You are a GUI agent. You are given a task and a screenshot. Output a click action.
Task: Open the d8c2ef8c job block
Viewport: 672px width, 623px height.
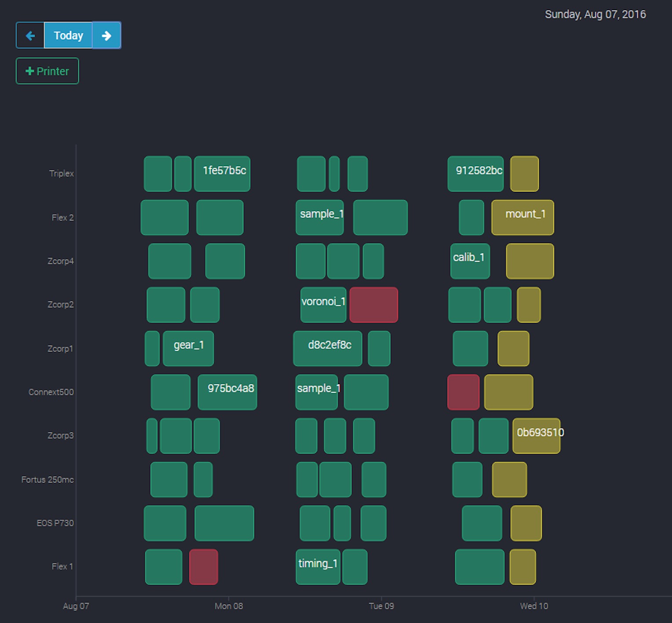pyautogui.click(x=328, y=348)
